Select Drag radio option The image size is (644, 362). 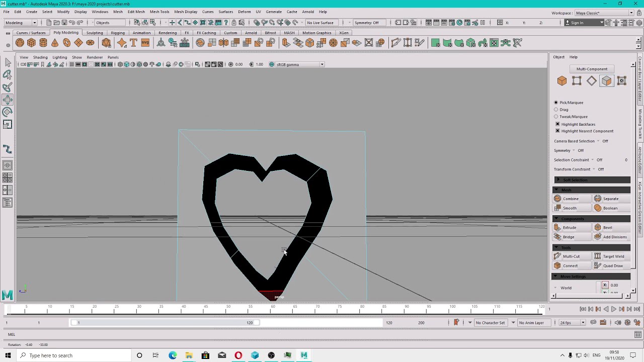[x=556, y=110]
